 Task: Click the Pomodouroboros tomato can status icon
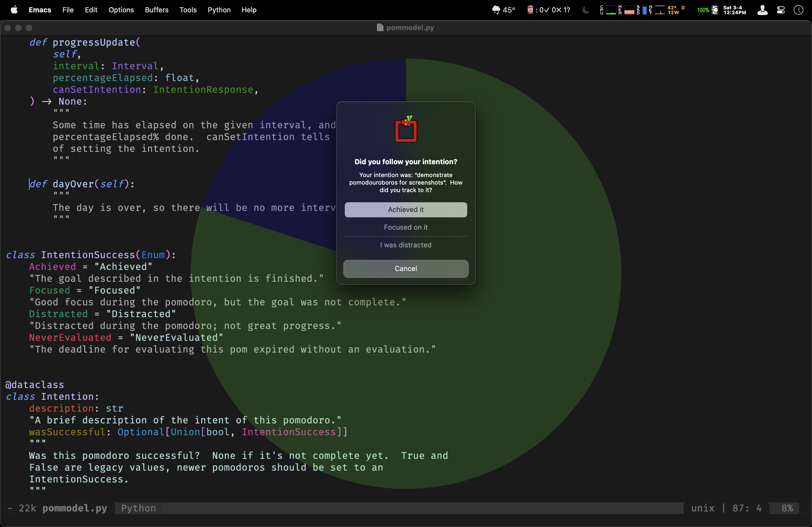point(530,10)
